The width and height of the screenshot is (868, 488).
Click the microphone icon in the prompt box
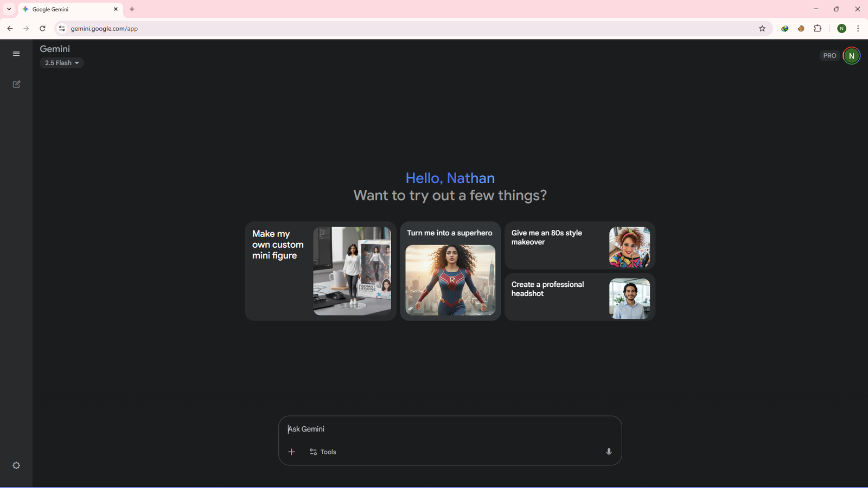[609, 452]
